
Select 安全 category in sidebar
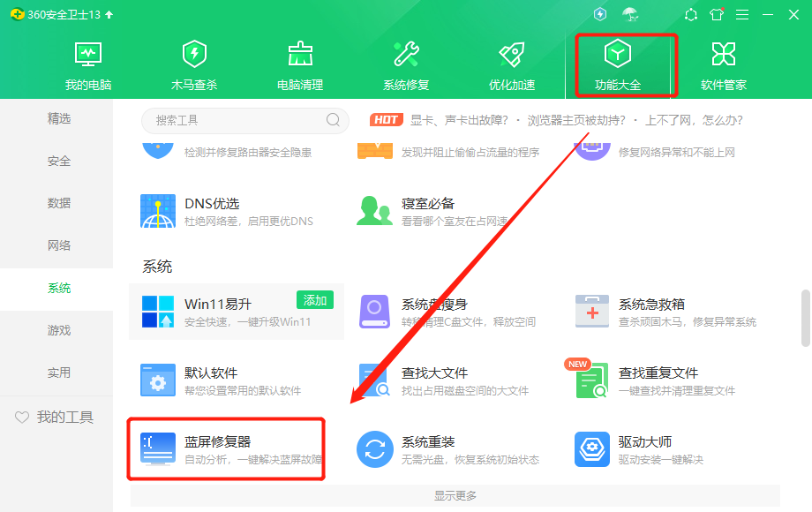pos(59,161)
